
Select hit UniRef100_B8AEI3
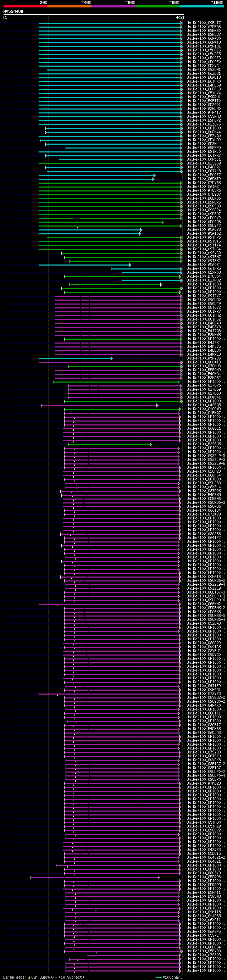pyautogui.click(x=203, y=78)
